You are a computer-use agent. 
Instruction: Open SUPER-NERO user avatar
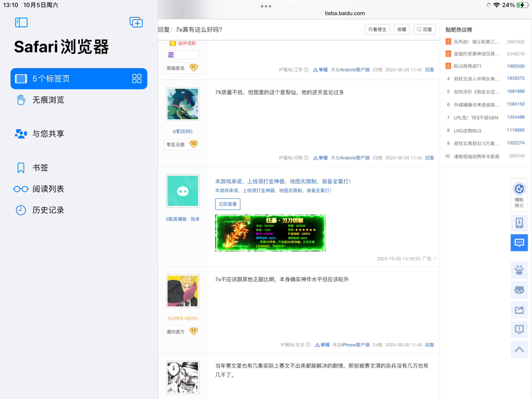(x=182, y=291)
